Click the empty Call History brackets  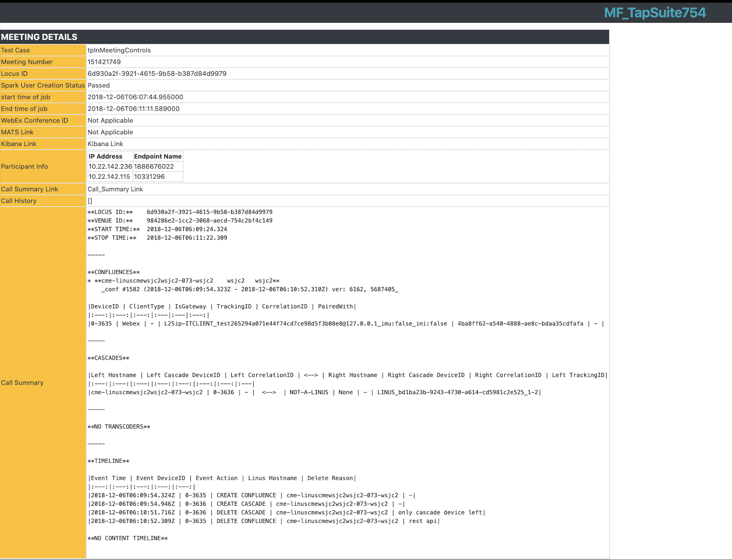(90, 201)
